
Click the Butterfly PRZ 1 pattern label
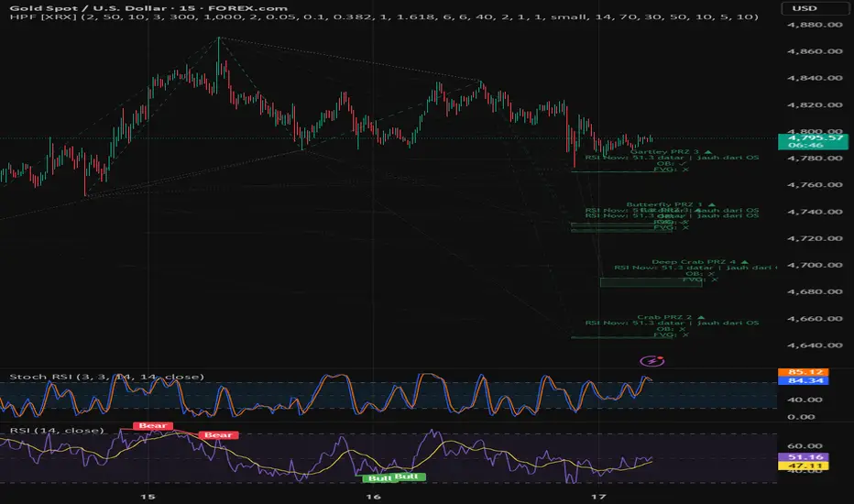[x=671, y=204]
